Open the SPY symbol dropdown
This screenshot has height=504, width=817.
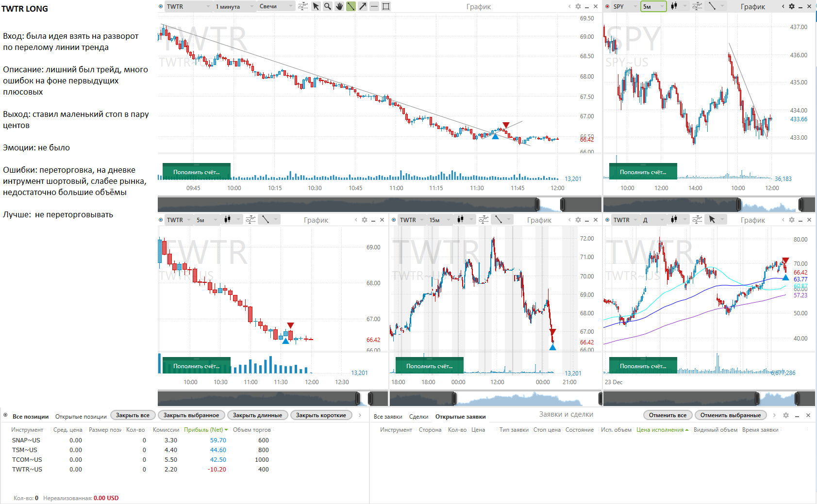tap(625, 6)
